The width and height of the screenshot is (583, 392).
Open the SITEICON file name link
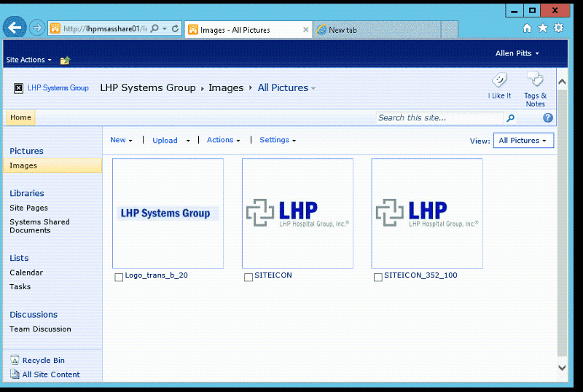[x=273, y=275]
